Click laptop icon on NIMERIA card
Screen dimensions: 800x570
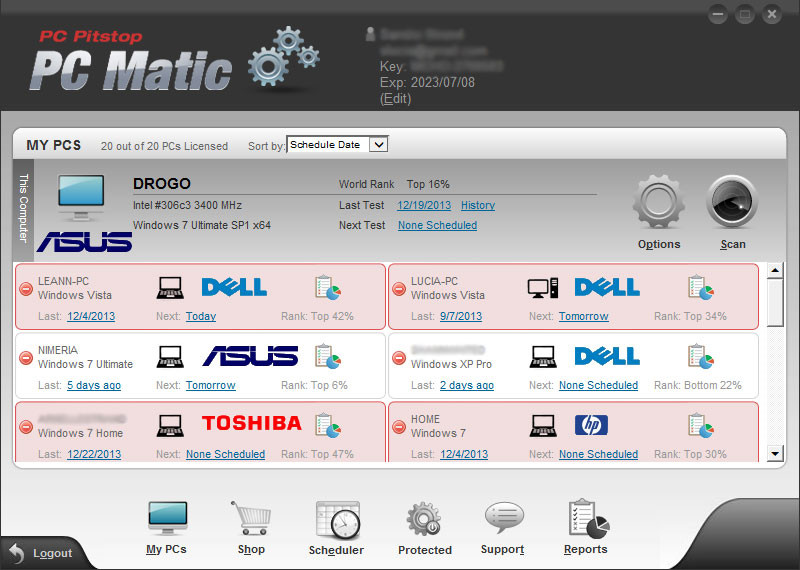pos(170,357)
